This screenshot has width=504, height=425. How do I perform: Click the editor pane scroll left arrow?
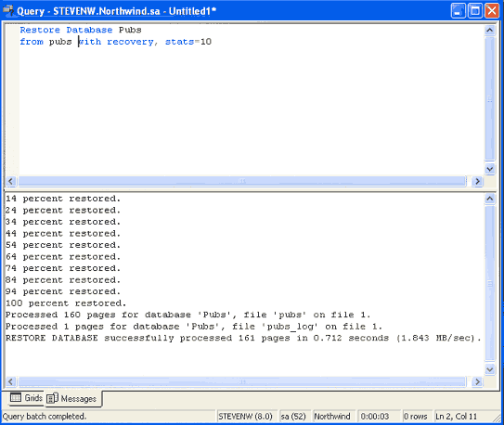(10, 181)
